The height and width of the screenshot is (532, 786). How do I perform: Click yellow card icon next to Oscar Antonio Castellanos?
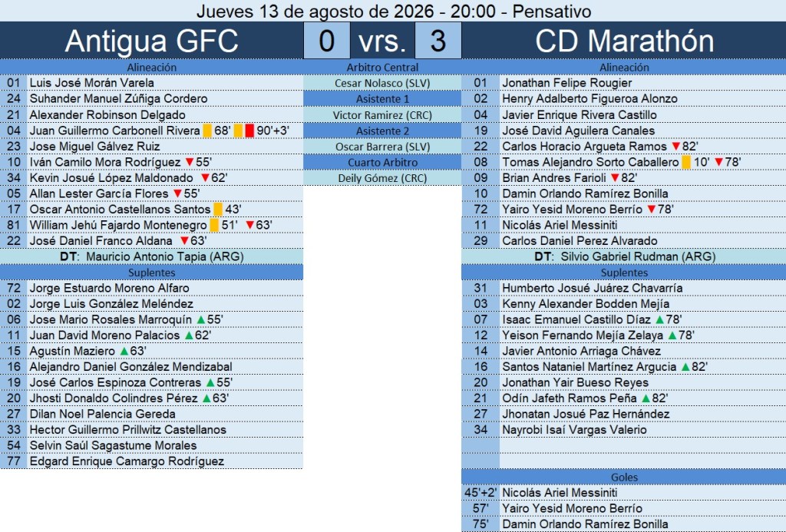point(218,209)
